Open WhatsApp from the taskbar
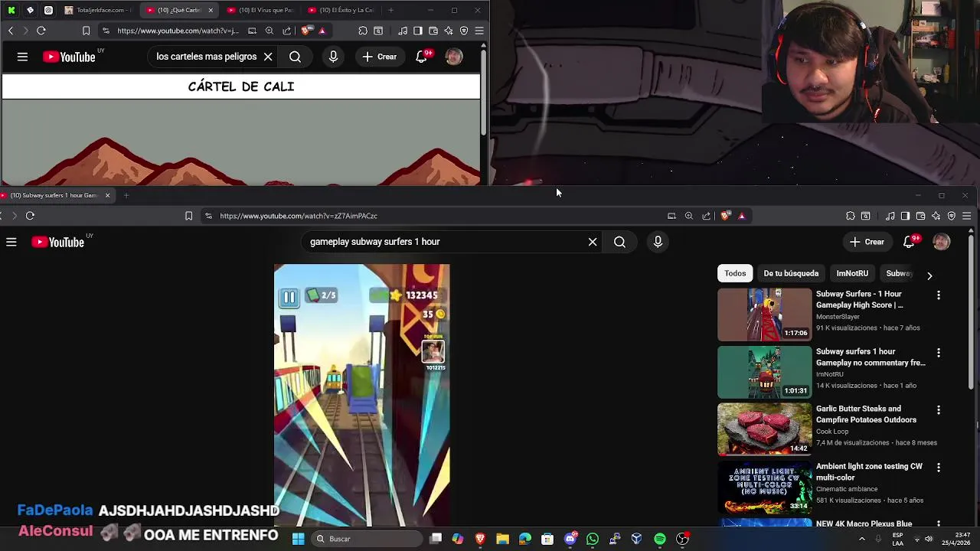Screen dimensions: 980x551 click(593, 539)
